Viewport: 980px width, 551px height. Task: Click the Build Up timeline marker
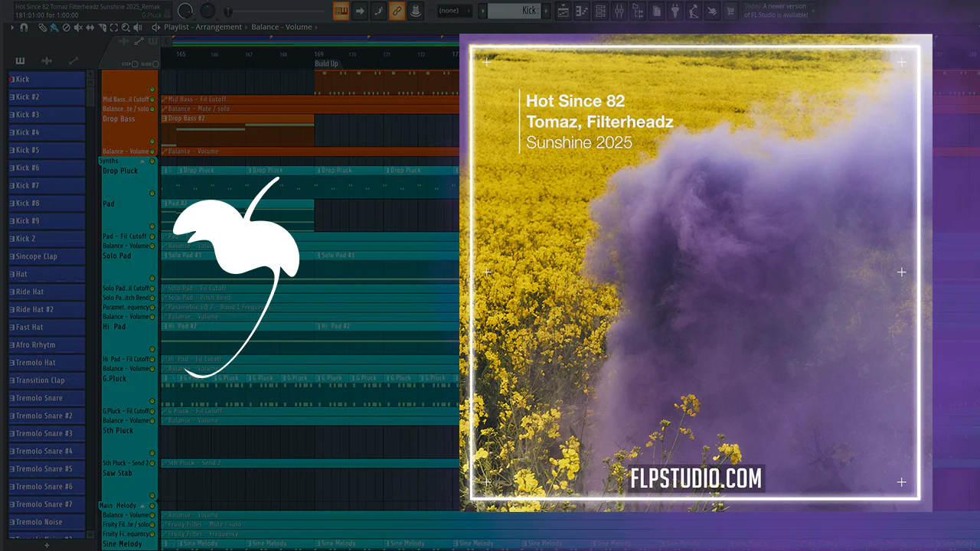pos(326,64)
